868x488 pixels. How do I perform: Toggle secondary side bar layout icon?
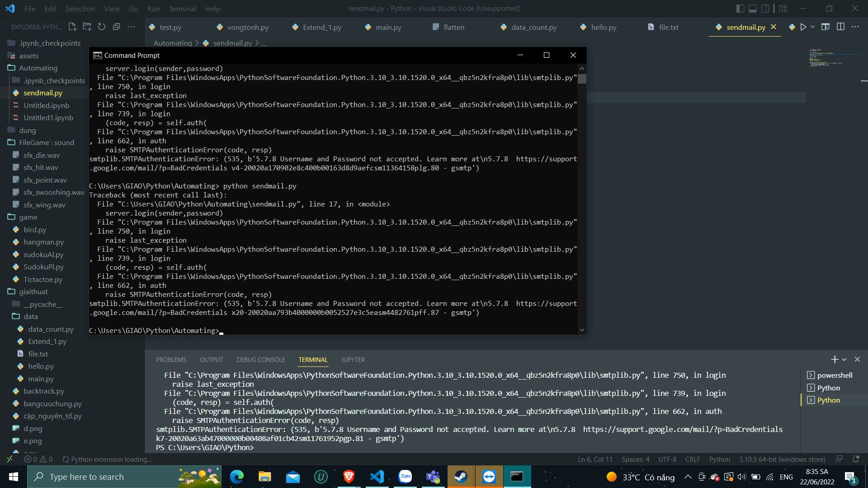pos(765,9)
